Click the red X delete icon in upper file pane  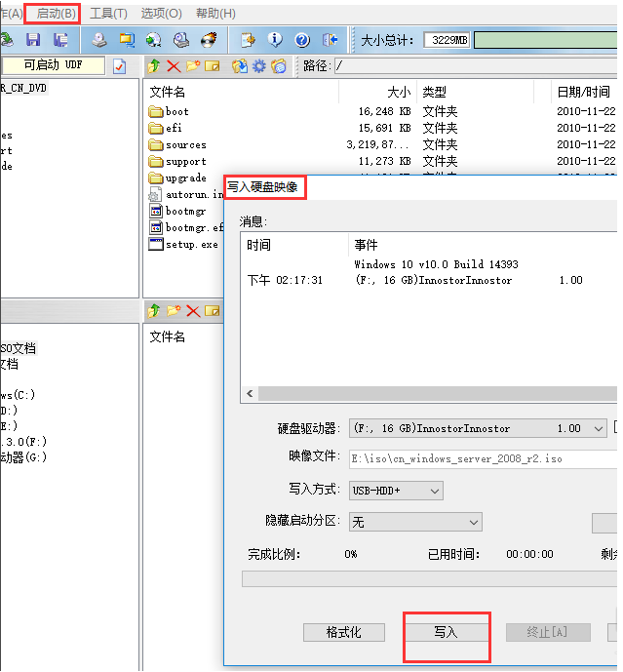click(174, 66)
